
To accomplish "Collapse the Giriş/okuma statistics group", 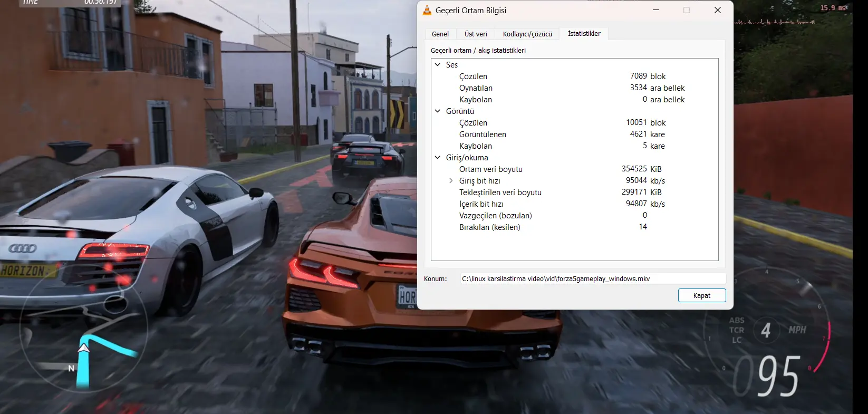I will point(438,157).
